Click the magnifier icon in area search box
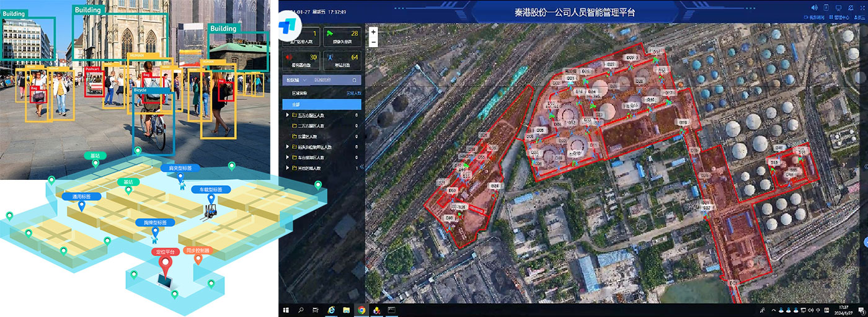The width and height of the screenshot is (868, 317). point(354,80)
